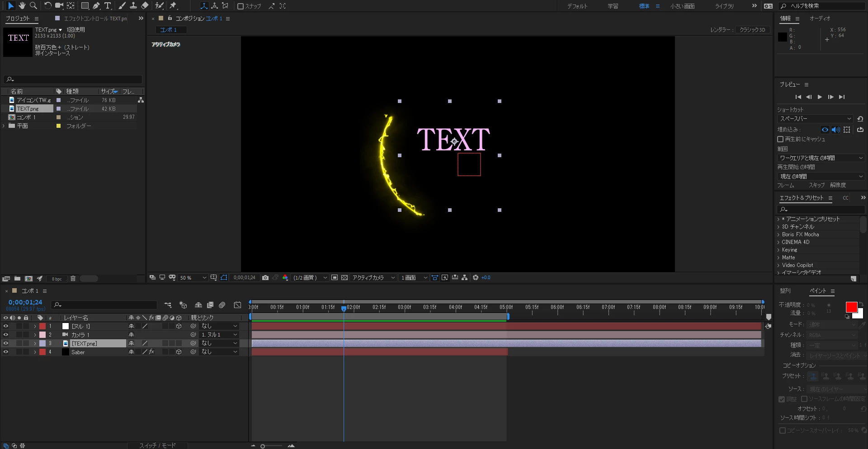Expand Boris FX Mocha effects category
This screenshot has width=868, height=449.
[778, 234]
